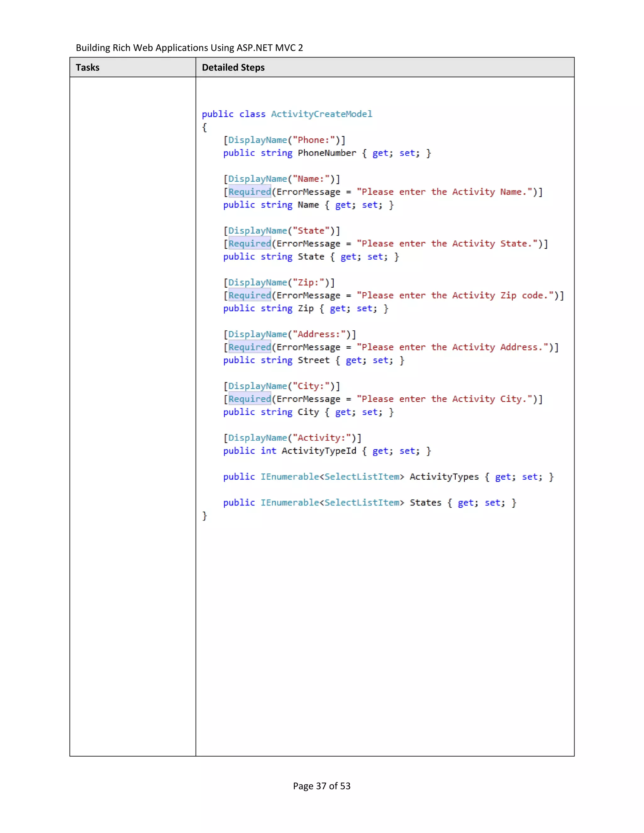Viewport: 644px width, 833px height.
Task: Click the DisplayName("Name:") attribute line
Action: click(x=281, y=179)
